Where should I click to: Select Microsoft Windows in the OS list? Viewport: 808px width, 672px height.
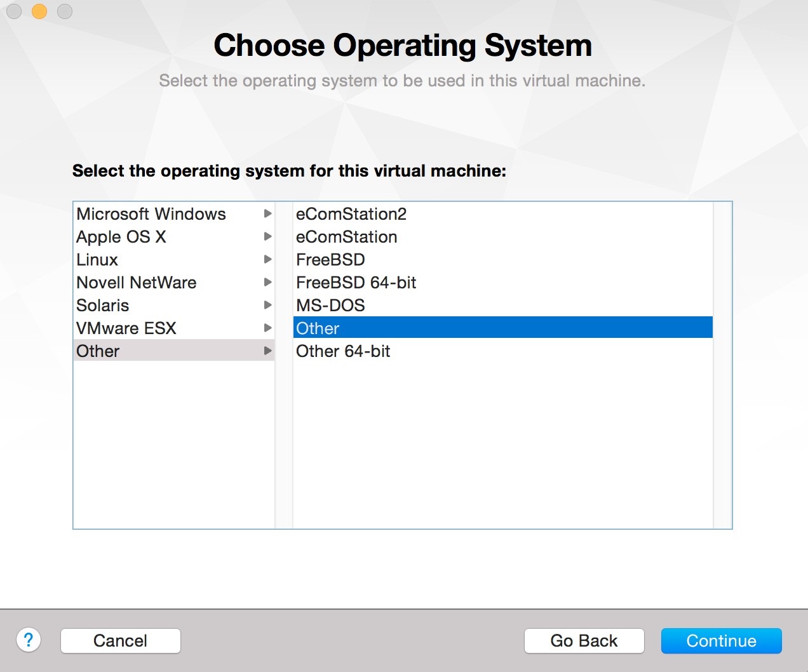click(x=174, y=214)
